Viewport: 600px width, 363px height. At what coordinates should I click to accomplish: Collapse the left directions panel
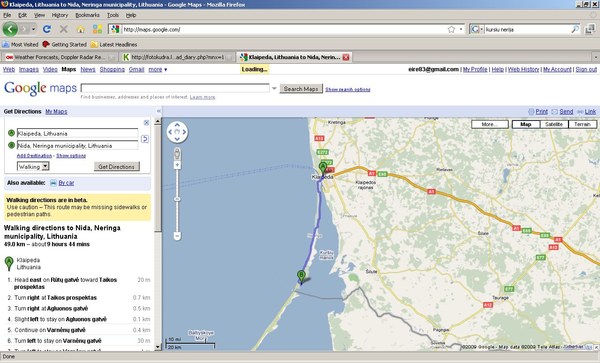158,111
